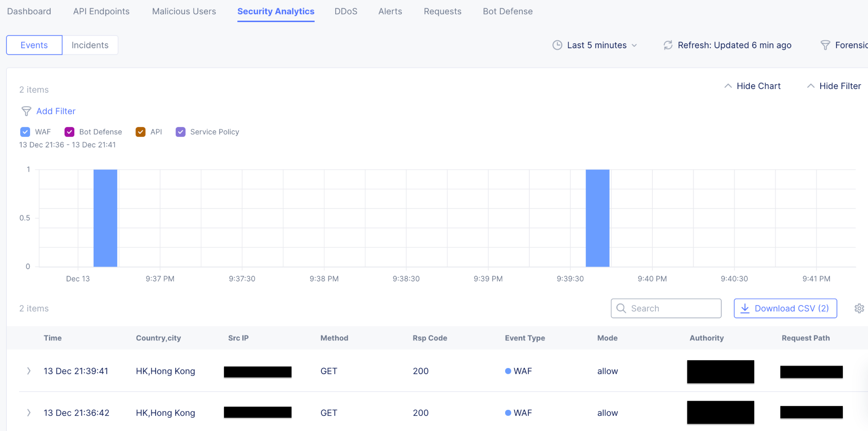Screen dimensions: 868x431
Task: Open the Last 5 minutes time dropdown
Action: coord(602,45)
